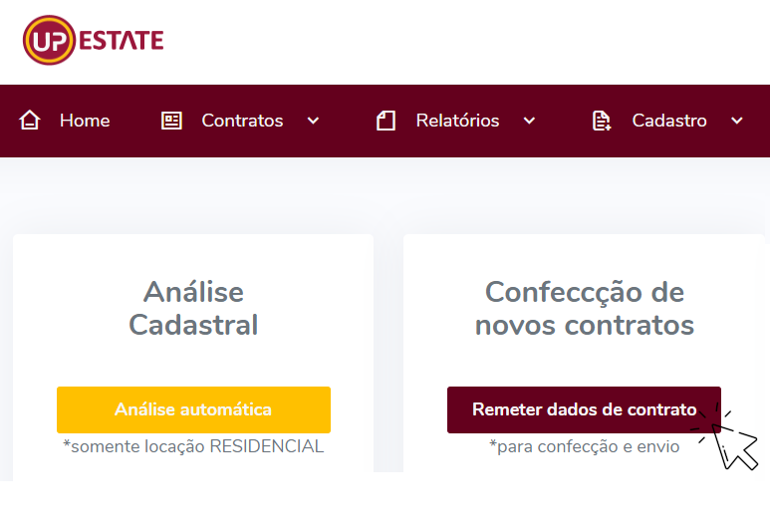Expand the Relatórios dropdown chevron
Viewport: 770px width, 532px height.
(529, 121)
